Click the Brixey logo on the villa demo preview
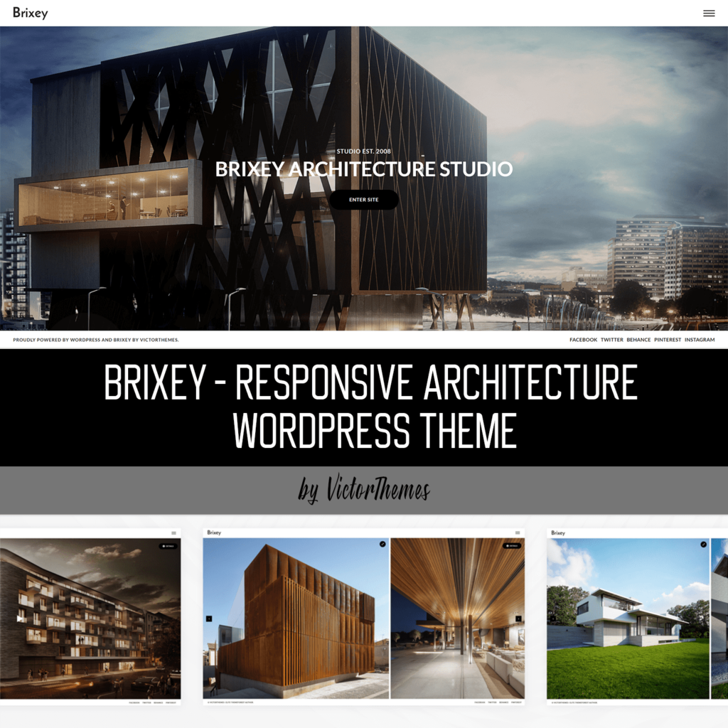The width and height of the screenshot is (728, 728). click(558, 533)
